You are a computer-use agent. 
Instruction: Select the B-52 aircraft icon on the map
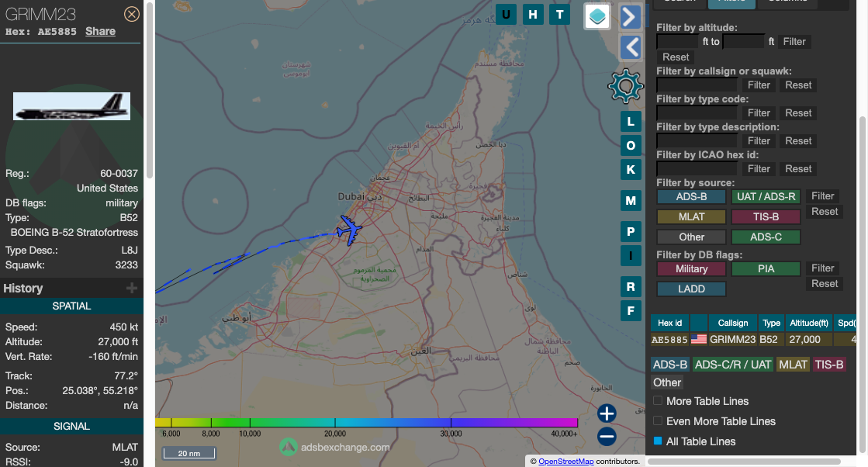point(350,230)
